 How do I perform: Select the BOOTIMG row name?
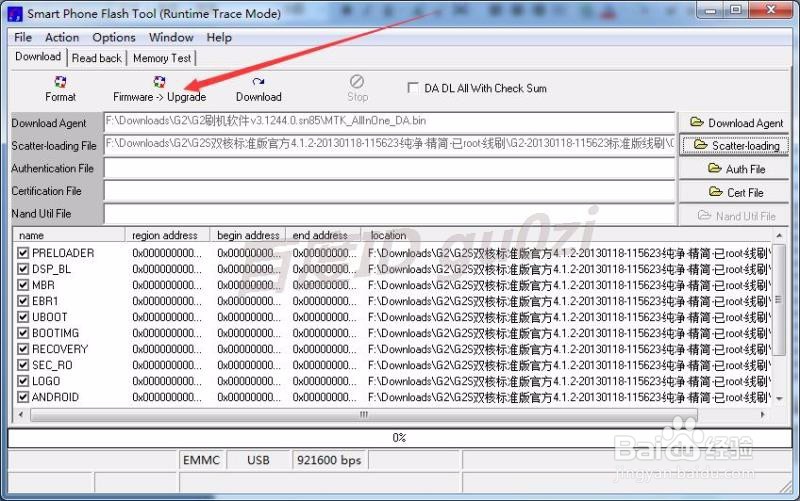coord(55,333)
